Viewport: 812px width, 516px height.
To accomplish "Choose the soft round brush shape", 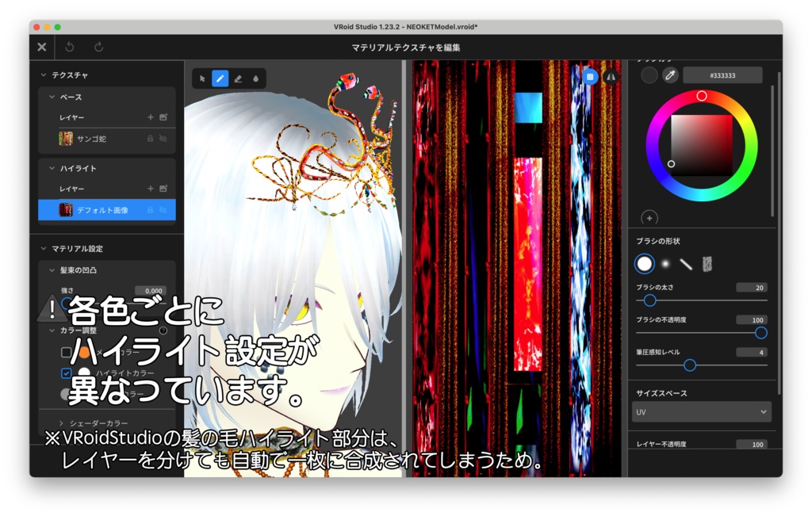I will point(665,262).
